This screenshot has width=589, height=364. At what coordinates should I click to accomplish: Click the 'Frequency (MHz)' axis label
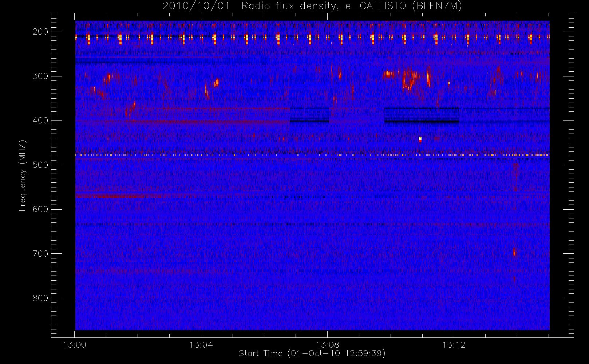point(23,175)
